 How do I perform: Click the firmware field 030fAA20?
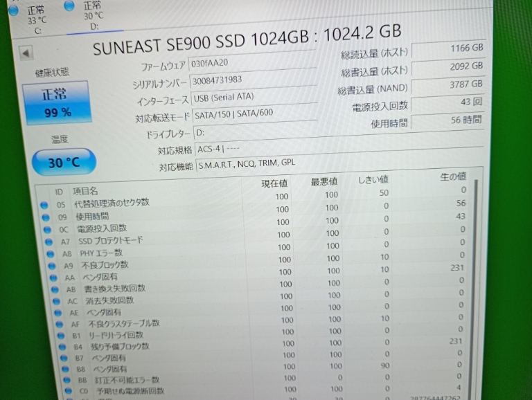(252, 61)
